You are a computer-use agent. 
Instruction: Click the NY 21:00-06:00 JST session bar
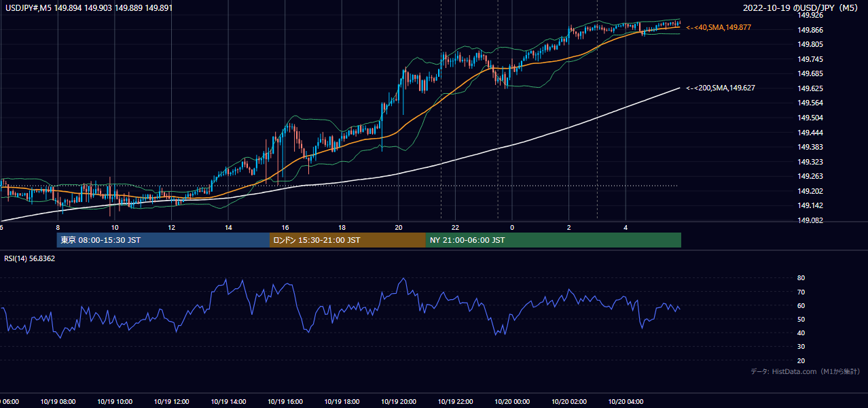(554, 240)
